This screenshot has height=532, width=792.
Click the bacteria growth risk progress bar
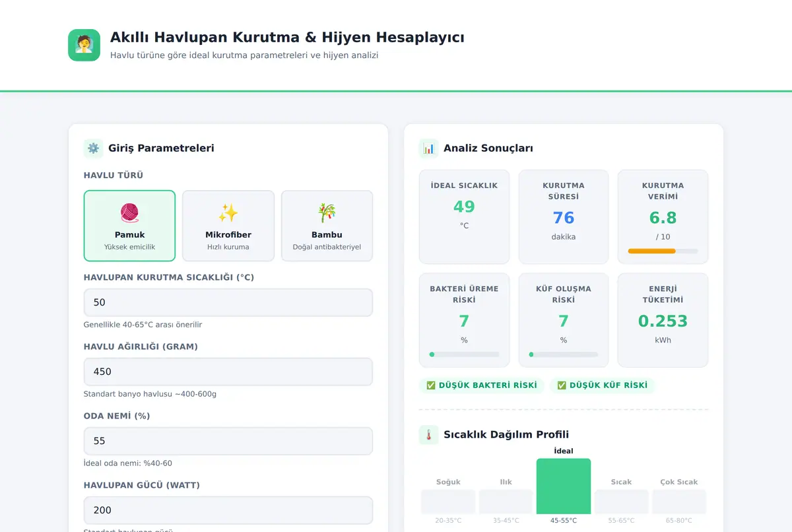464,354
